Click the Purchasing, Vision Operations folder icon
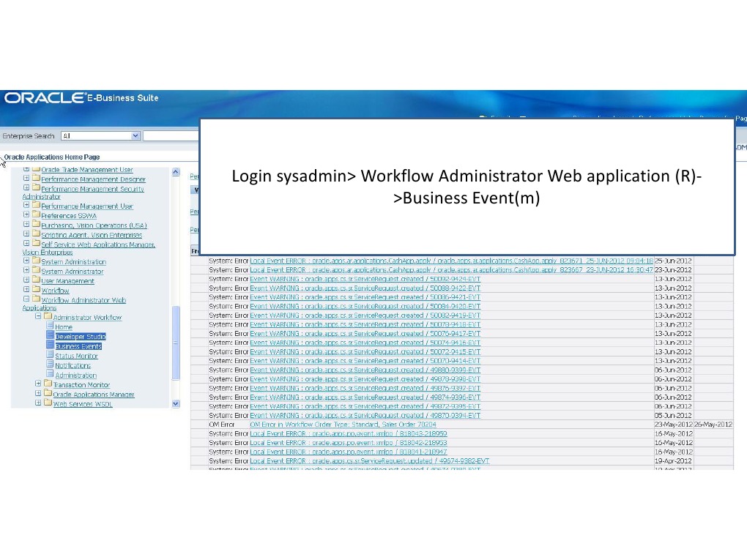Image resolution: width=747 pixels, height=560 pixels. point(36,224)
